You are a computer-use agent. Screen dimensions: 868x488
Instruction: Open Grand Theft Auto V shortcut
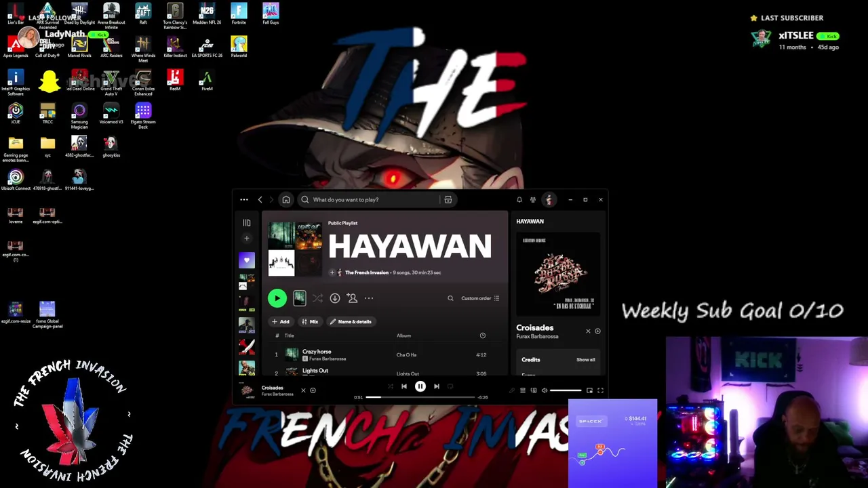(x=111, y=82)
